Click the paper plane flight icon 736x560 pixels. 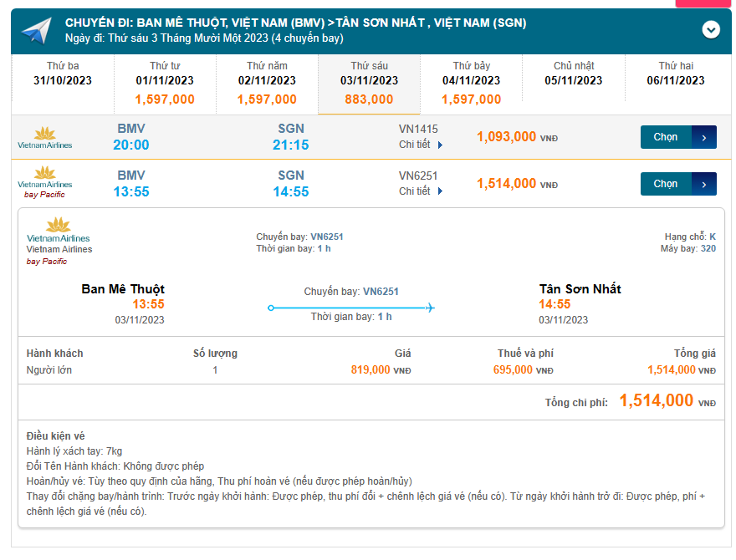coord(37,32)
